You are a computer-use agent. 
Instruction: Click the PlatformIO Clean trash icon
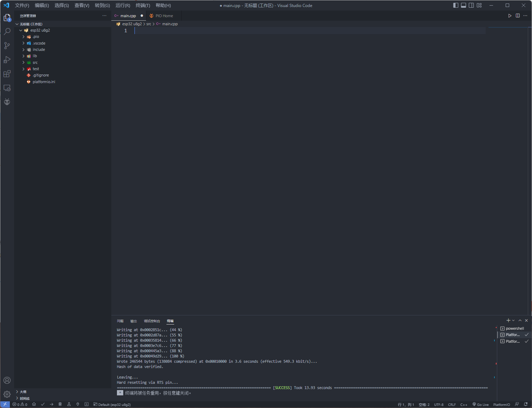(x=60, y=404)
